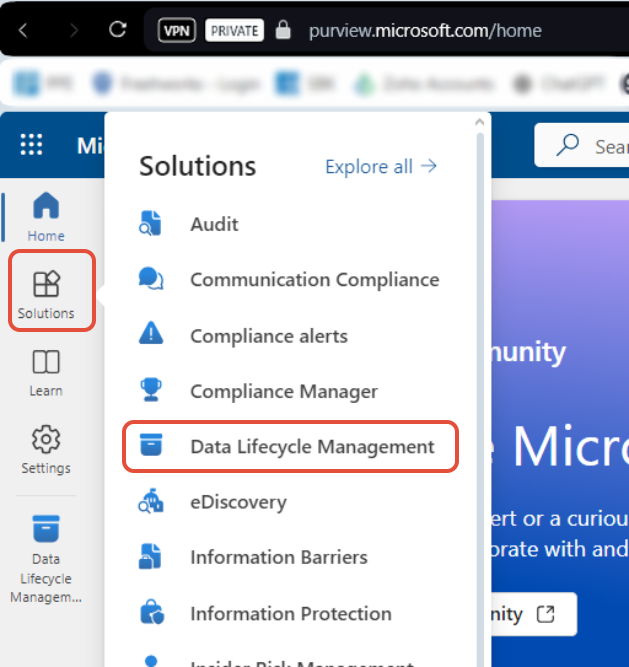Click the scroll-up arrow of Solutions panel
Screen dimensions: 629x667
pos(480,123)
